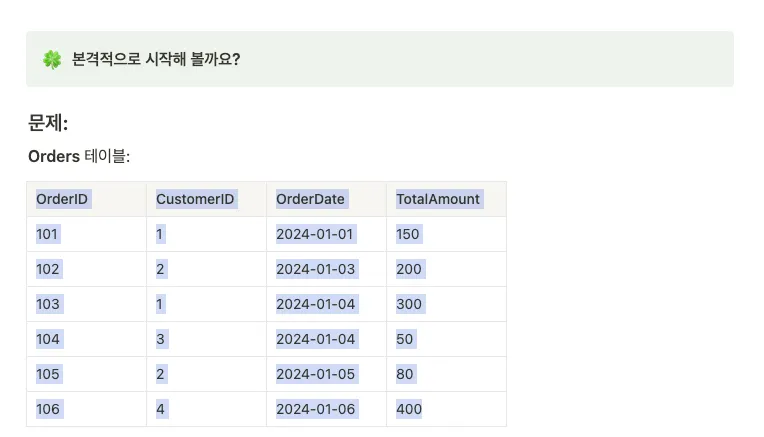764x437 pixels.
Task: Click the 'Orders 테이블:' label
Action: [x=79, y=156]
